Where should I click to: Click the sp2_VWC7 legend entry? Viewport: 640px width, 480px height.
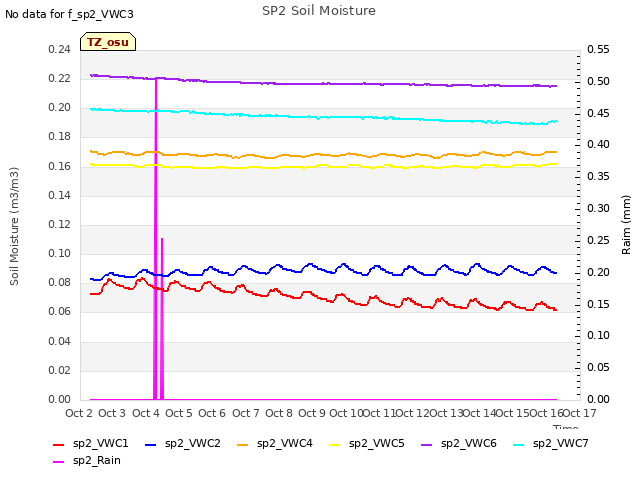pos(551,443)
